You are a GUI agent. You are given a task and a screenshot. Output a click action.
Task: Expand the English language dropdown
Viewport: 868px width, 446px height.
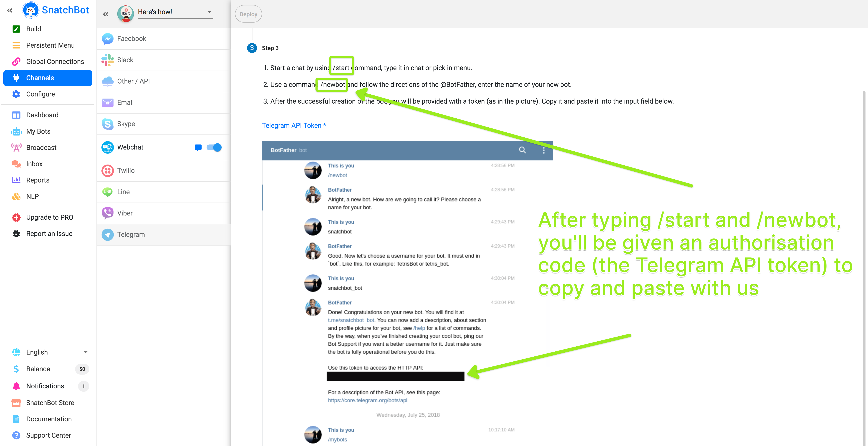click(85, 352)
